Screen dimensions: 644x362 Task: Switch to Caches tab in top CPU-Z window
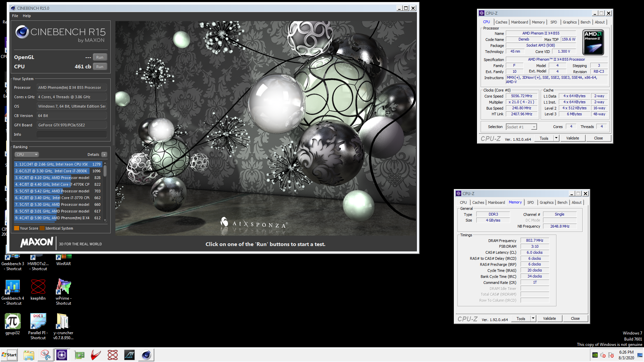click(x=501, y=22)
